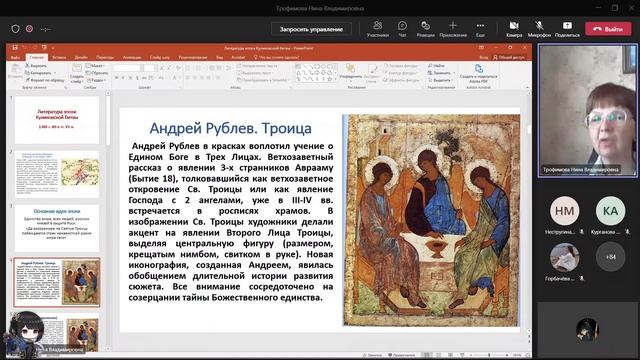Screen dimensions: 640x360
Task: Click the KA participant avatar
Action: pos(610,211)
